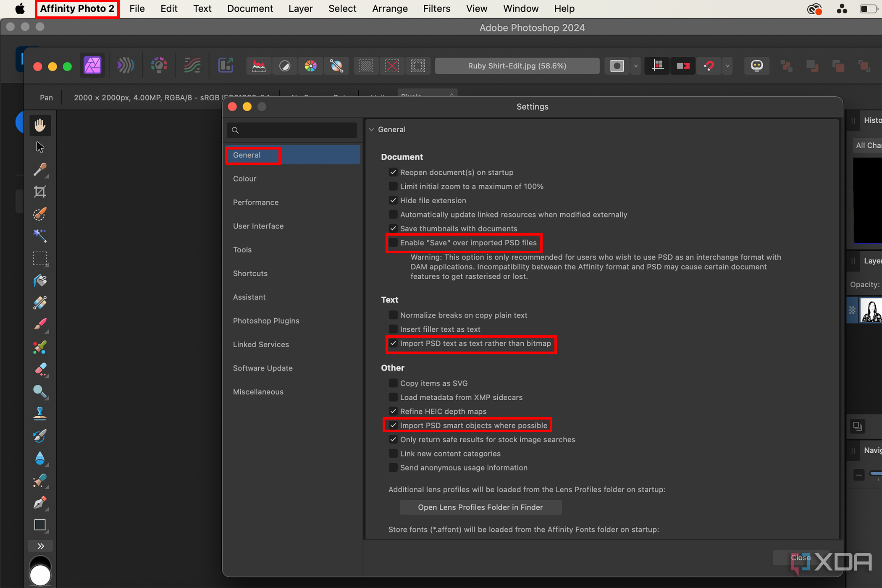Apply Auto Colours wheel icon

tap(311, 66)
